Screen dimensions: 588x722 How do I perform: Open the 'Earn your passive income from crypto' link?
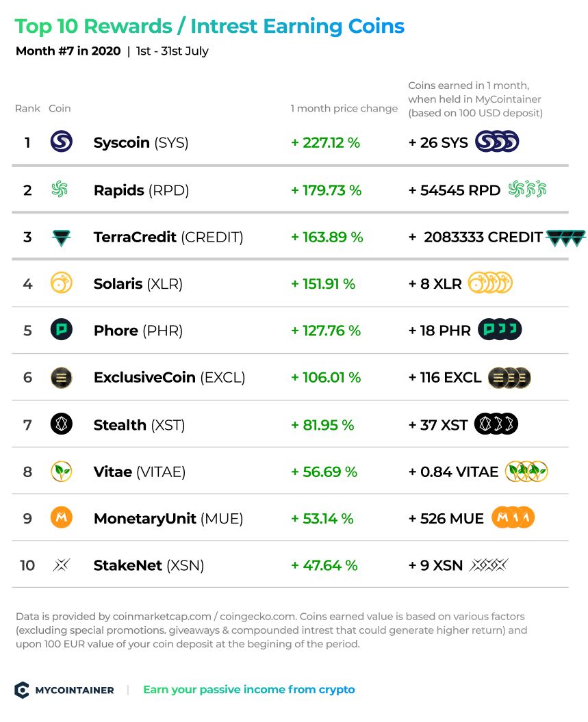248,689
